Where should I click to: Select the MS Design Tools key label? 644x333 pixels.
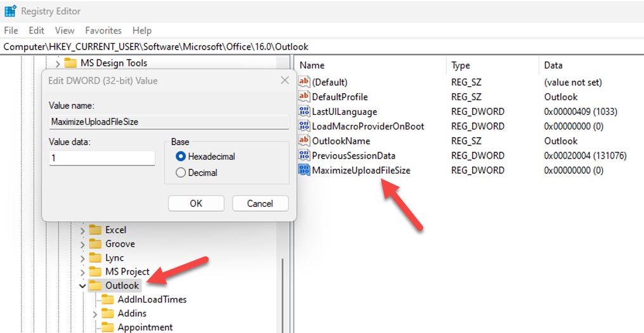pos(114,63)
